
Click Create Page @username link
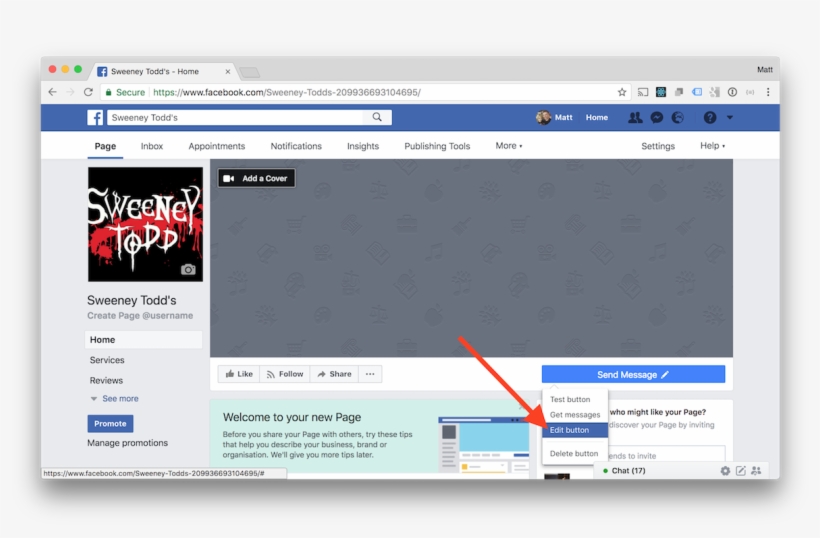coord(140,315)
